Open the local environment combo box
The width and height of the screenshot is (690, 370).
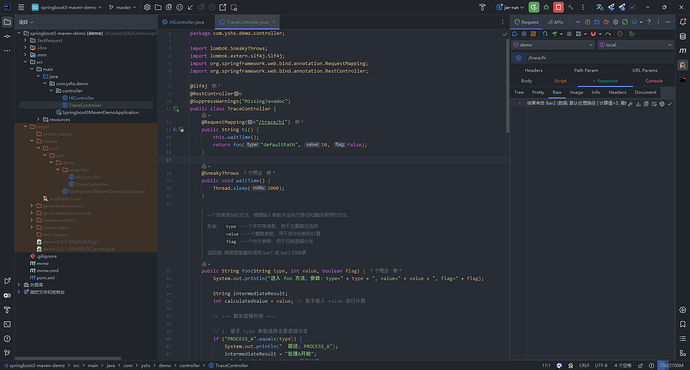coord(635,45)
